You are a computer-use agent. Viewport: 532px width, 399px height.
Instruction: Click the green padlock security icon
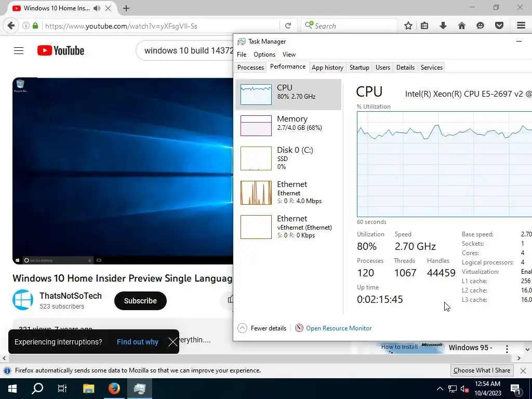tap(35, 26)
